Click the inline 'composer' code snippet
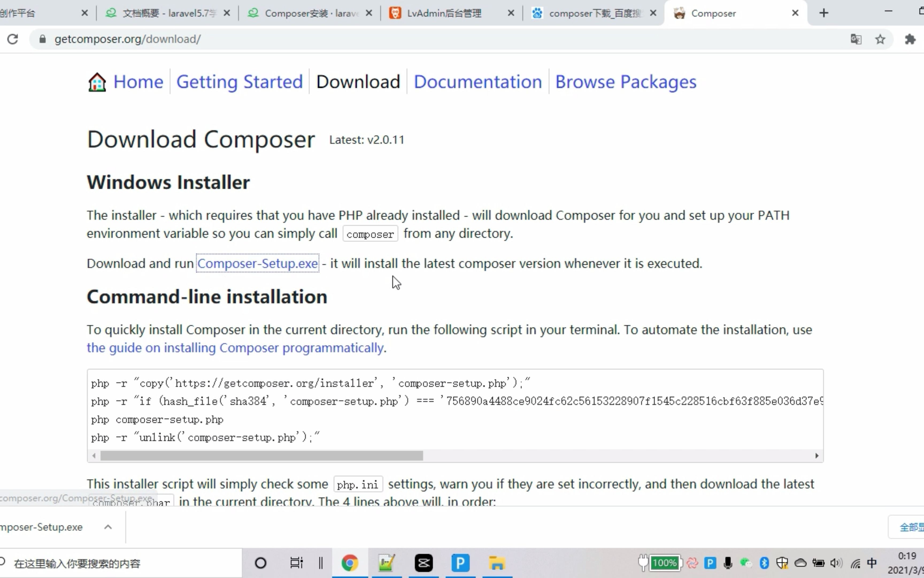Image resolution: width=924 pixels, height=578 pixels. pos(370,234)
